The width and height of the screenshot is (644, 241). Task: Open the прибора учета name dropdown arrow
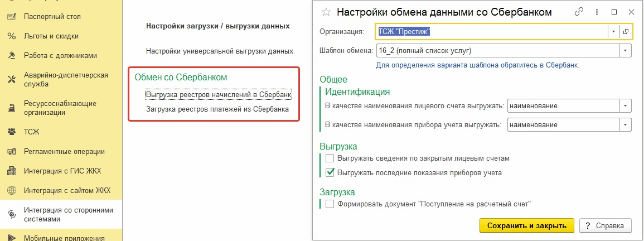tap(625, 124)
